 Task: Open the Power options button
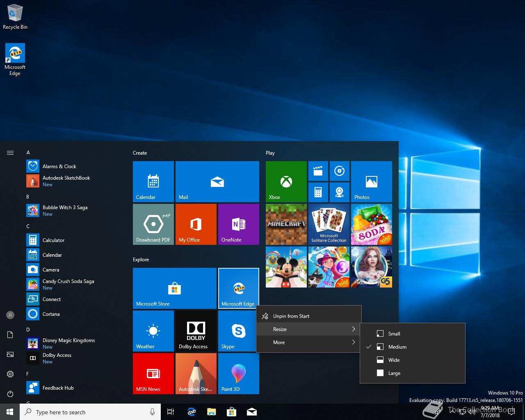[10, 394]
